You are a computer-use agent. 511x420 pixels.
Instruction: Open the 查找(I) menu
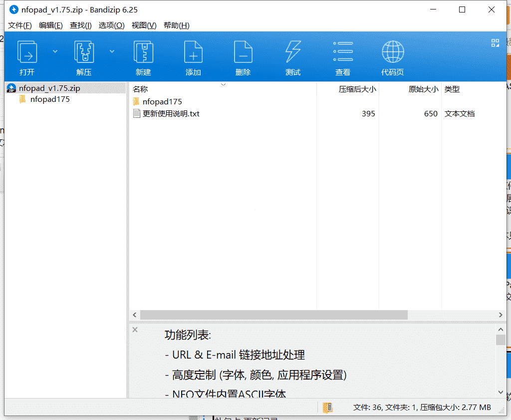click(80, 25)
